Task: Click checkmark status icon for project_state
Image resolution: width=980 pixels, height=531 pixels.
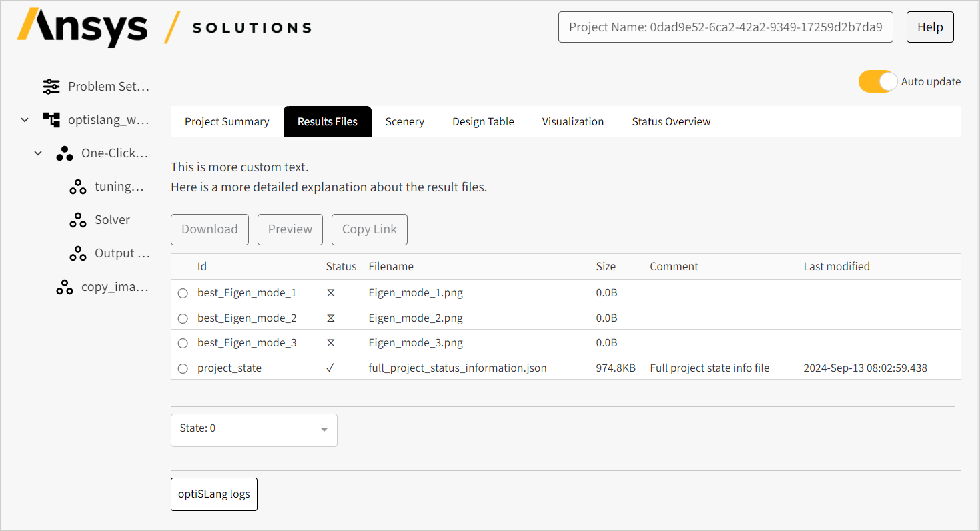Action: coord(330,368)
